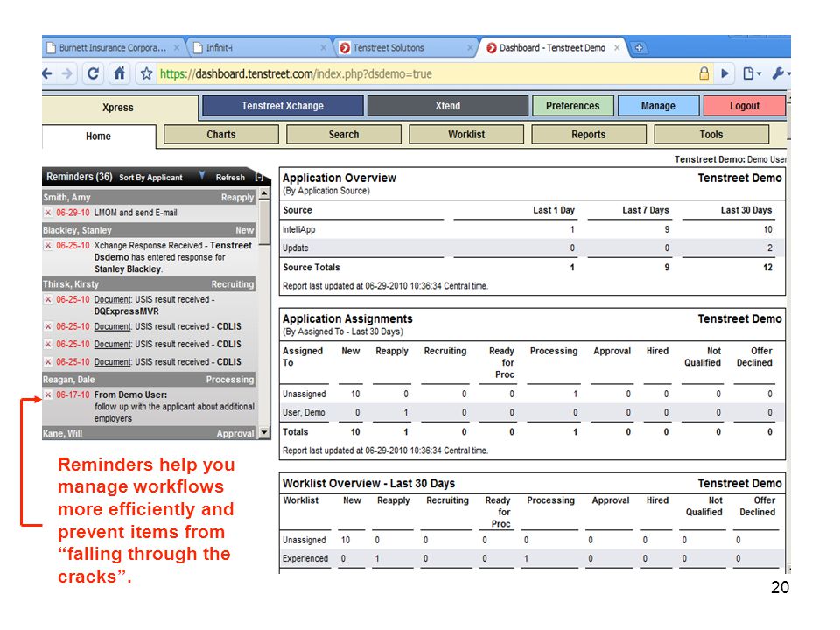Select the Xpress tab
This screenshot has width=840, height=630.
(118, 107)
